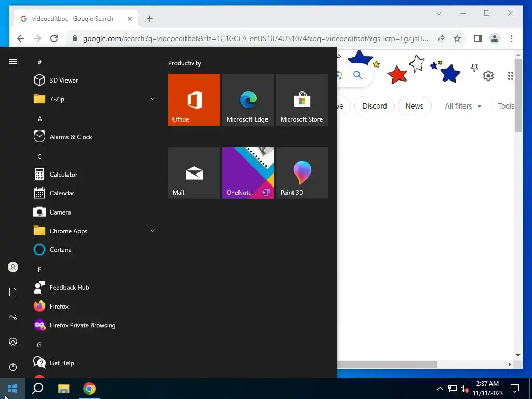Expand the Chrome Apps folder chevron
This screenshot has height=399, width=532.
point(153,231)
